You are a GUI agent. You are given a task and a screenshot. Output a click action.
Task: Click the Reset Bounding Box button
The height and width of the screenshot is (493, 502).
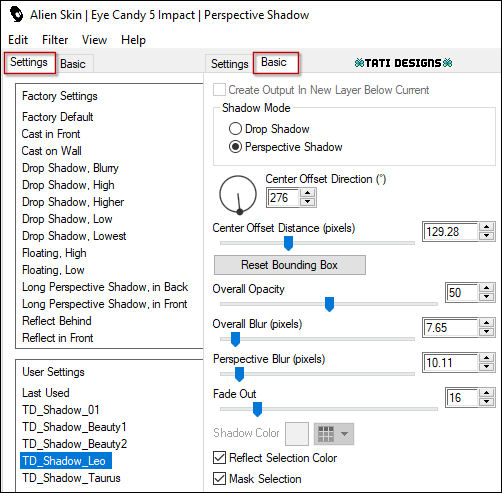point(290,265)
